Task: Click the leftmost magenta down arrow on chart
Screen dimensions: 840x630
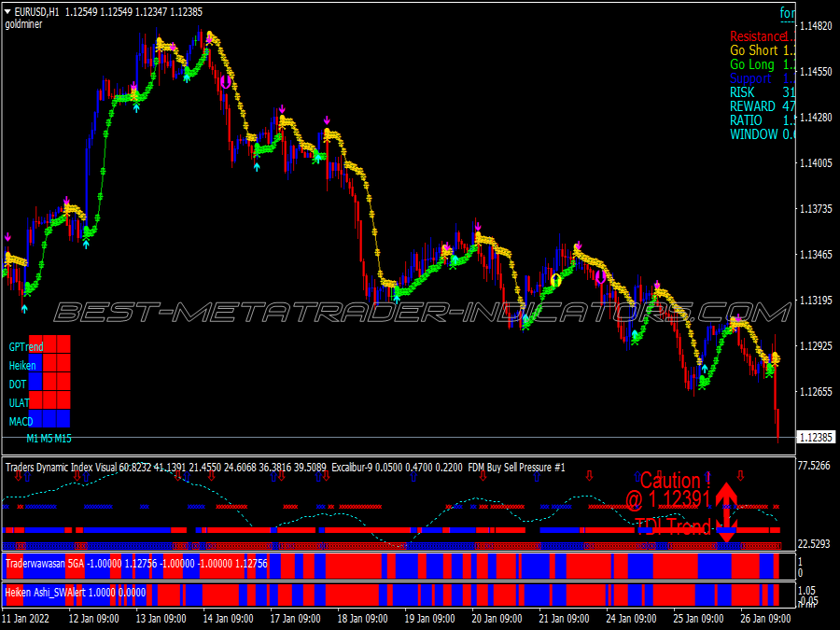Action: pos(7,237)
